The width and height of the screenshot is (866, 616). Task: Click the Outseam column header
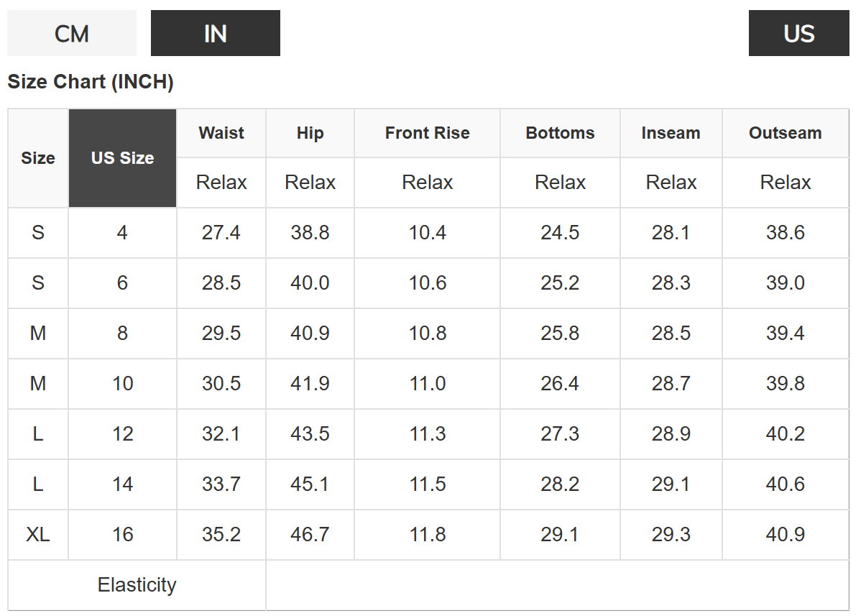click(x=785, y=133)
